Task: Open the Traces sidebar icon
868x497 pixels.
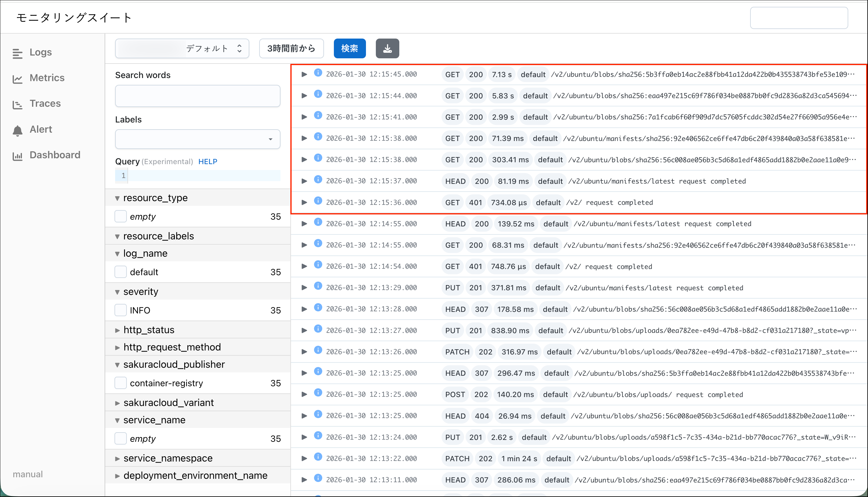Action: click(17, 105)
